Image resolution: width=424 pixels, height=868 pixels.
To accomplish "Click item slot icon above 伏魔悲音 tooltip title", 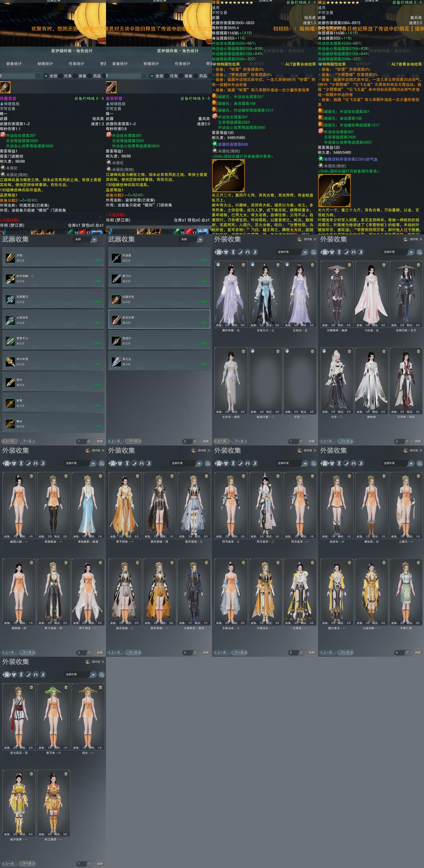I will [x=5, y=87].
